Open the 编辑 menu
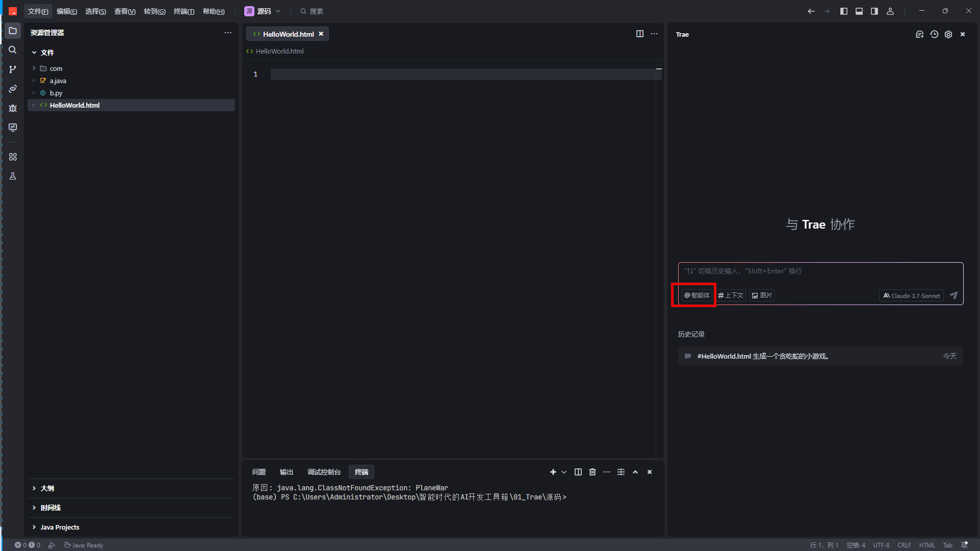The width and height of the screenshot is (980, 551). (x=67, y=11)
